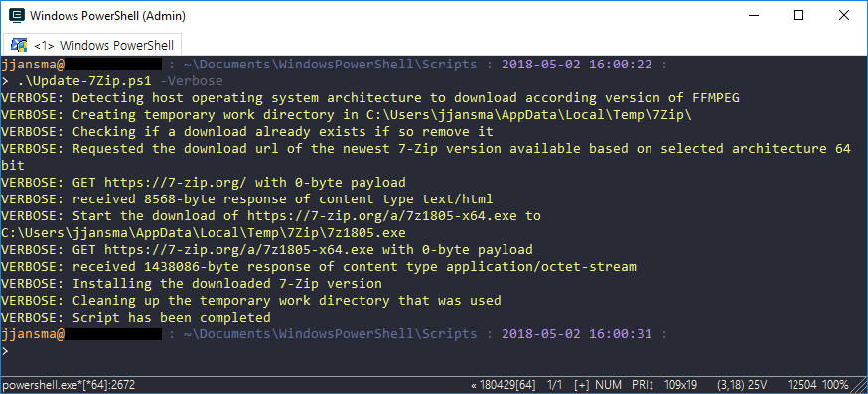Click the [+] new console button in status bar

(x=582, y=385)
